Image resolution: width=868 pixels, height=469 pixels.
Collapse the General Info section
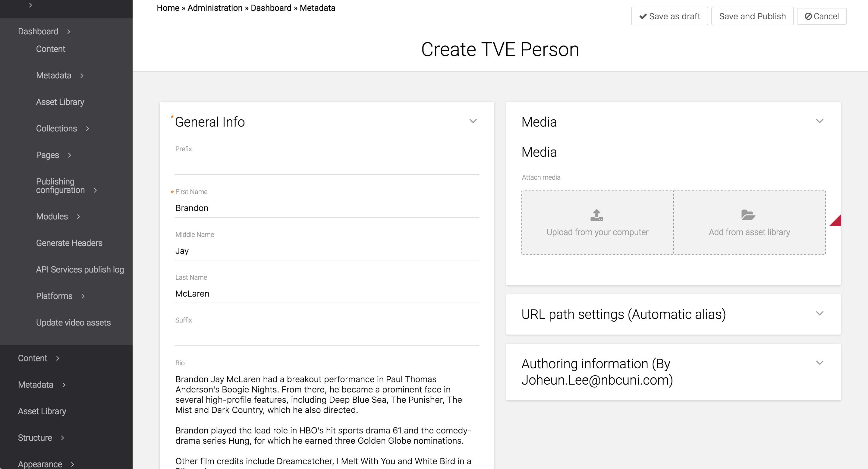click(473, 121)
